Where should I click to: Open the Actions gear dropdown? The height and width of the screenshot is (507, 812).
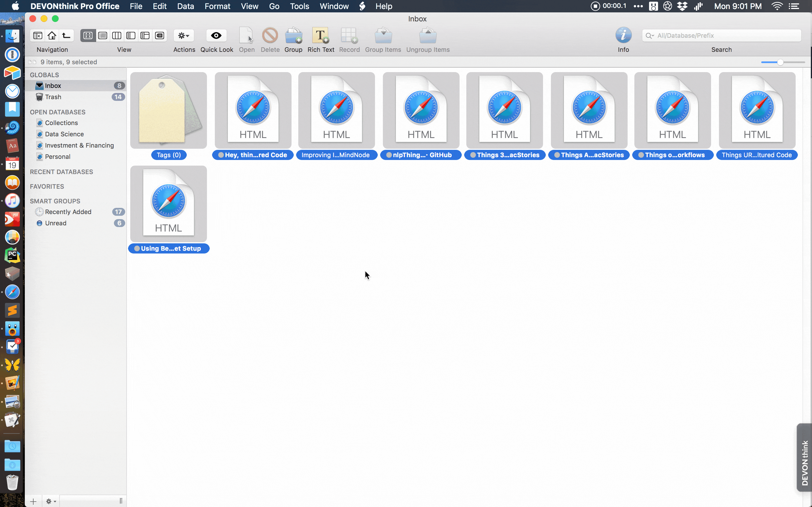pyautogui.click(x=184, y=35)
